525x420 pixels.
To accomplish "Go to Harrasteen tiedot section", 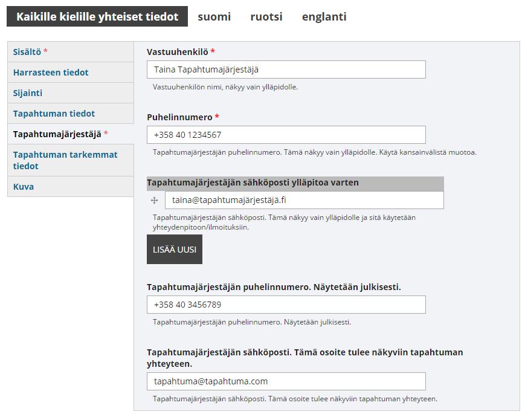I will pos(71,73).
